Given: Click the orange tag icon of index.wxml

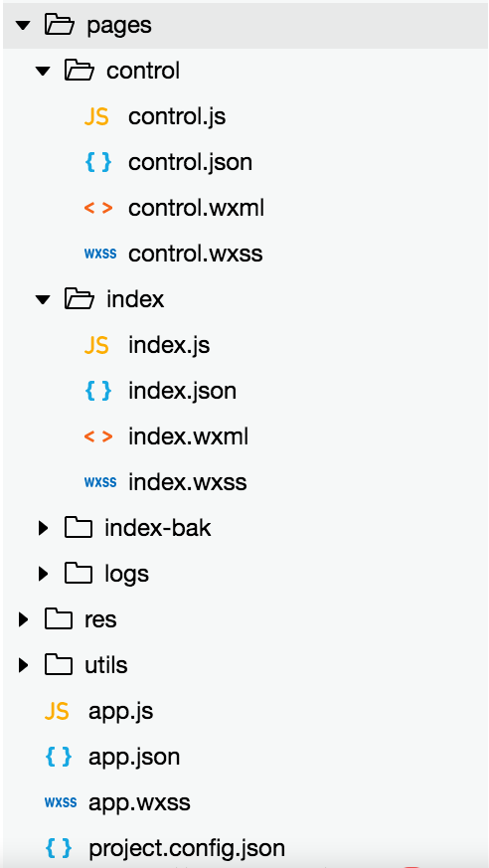Looking at the screenshot, I should (98, 437).
